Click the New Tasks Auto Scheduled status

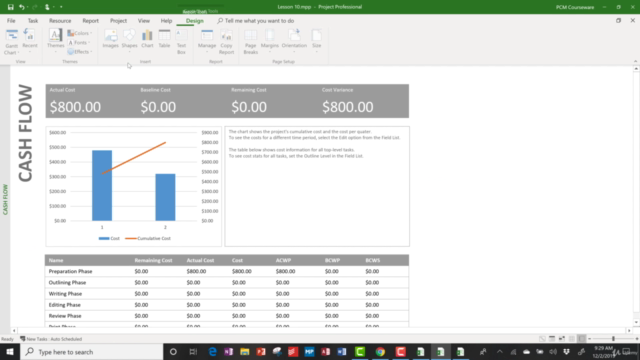click(51, 339)
